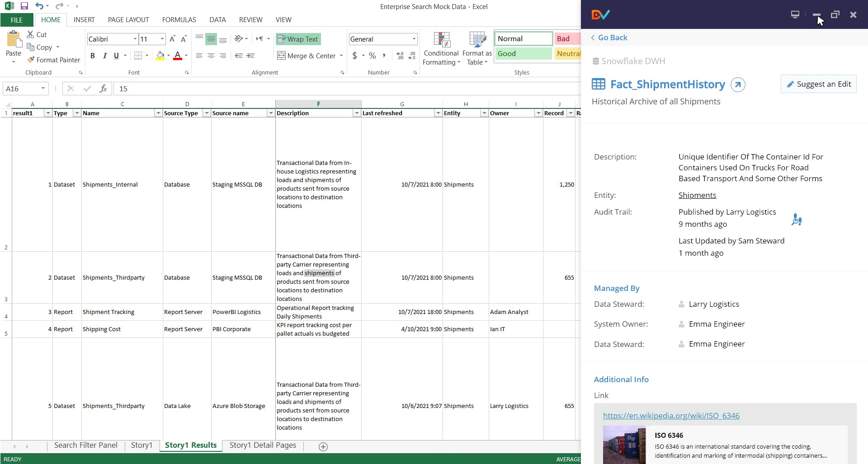
Task: Add new sheet with plus icon
Action: pyautogui.click(x=323, y=447)
